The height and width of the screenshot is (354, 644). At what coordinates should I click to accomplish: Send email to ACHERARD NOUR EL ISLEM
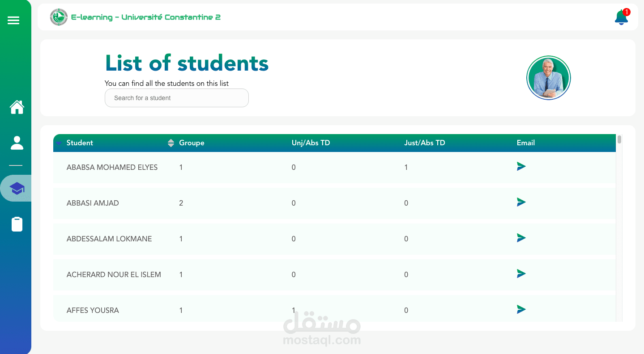[521, 274]
